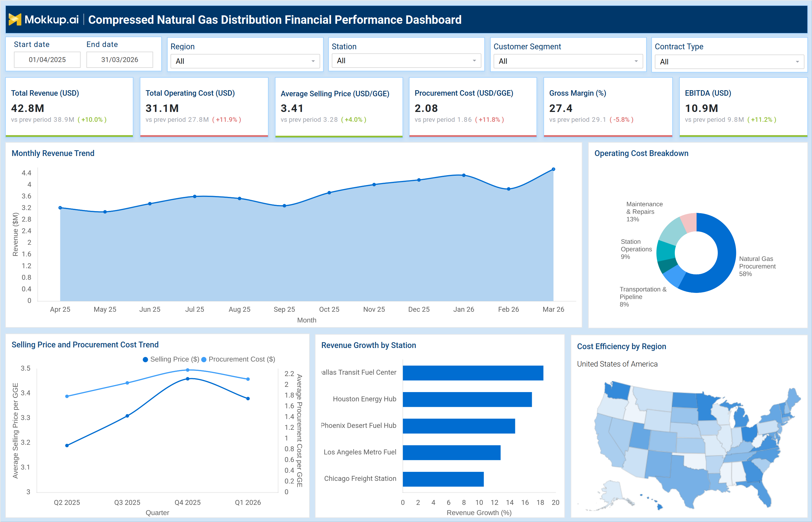
Task: Click the Chicago Freight Station bar
Action: pyautogui.click(x=443, y=479)
